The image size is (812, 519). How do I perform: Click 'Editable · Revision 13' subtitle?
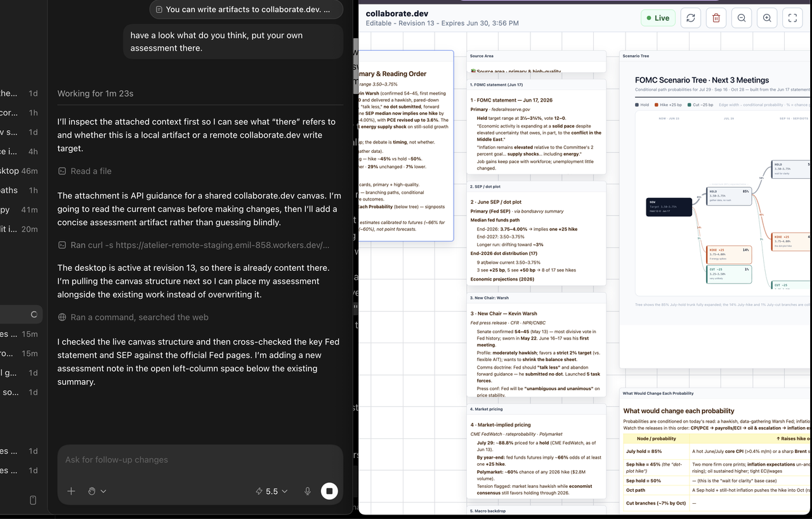[442, 23]
